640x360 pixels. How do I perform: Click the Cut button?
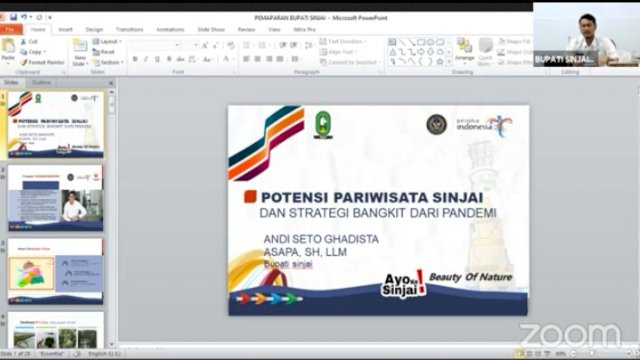tap(29, 42)
